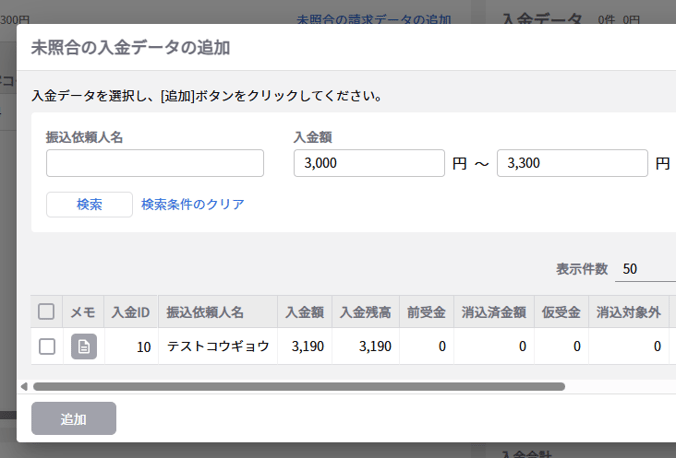Click the 消込済金額 column header
This screenshot has width=676, height=458.
(493, 312)
